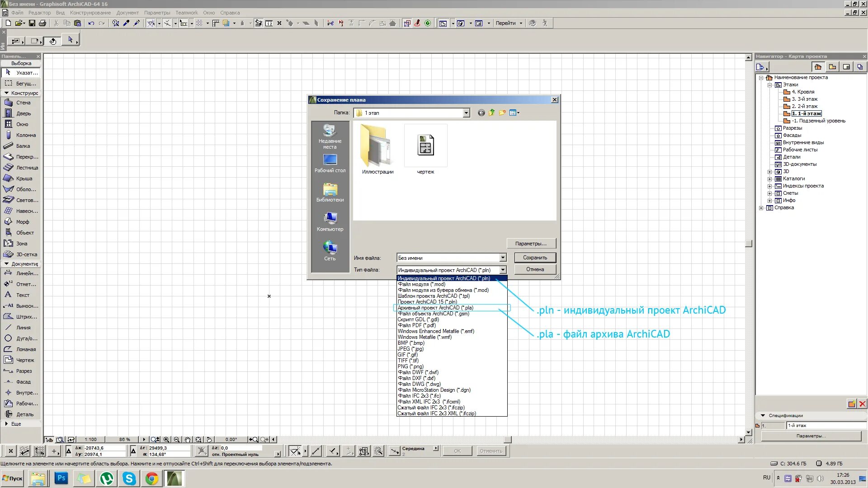The height and width of the screenshot is (488, 868).
Task: Open Сеть in save dialog sidebar
Action: click(330, 251)
